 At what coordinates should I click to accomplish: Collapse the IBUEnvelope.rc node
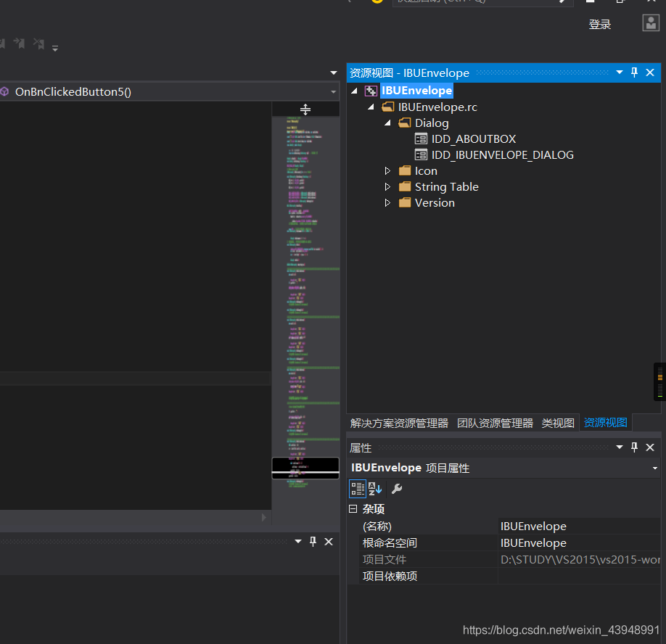[x=371, y=107]
